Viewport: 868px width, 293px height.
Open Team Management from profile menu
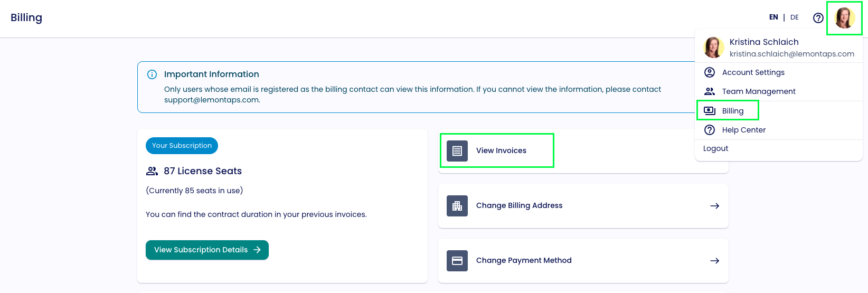[x=758, y=91]
